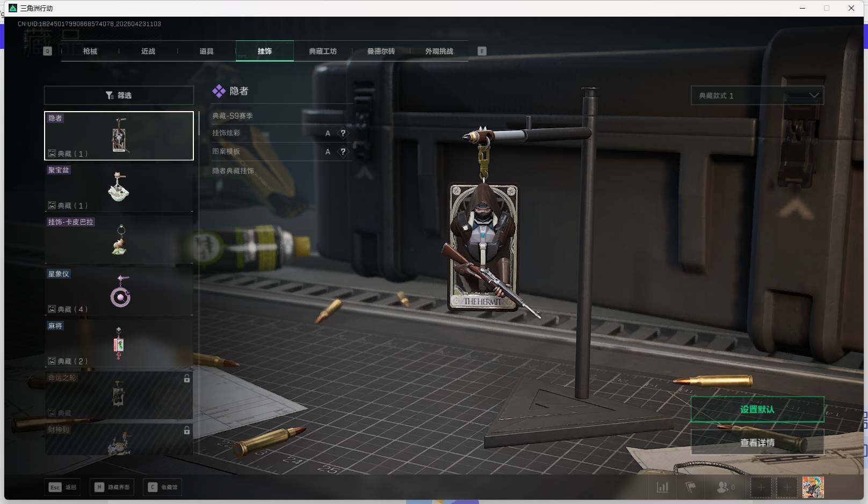The height and width of the screenshot is (504, 868).
Task: Click the C 收藏馆 button
Action: (163, 487)
